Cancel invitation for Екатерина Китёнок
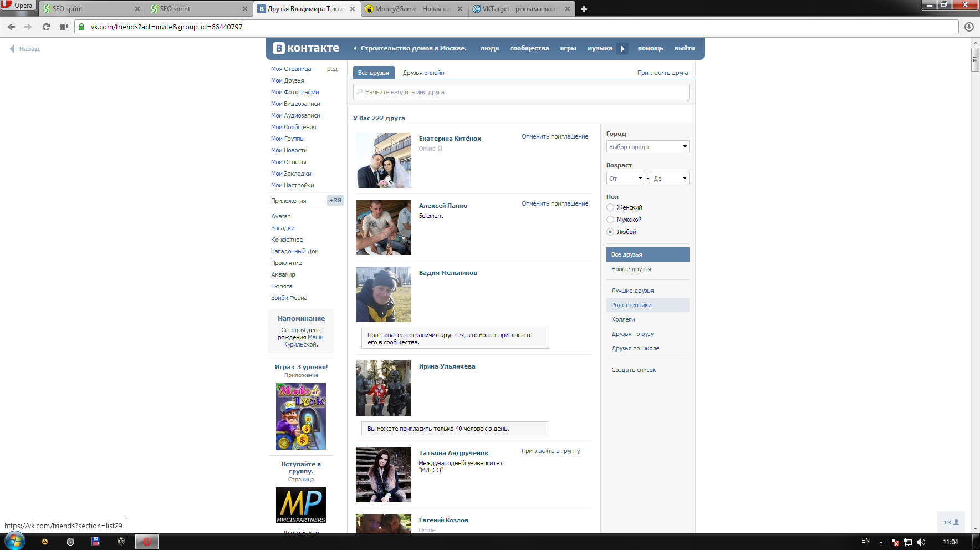 555,136
